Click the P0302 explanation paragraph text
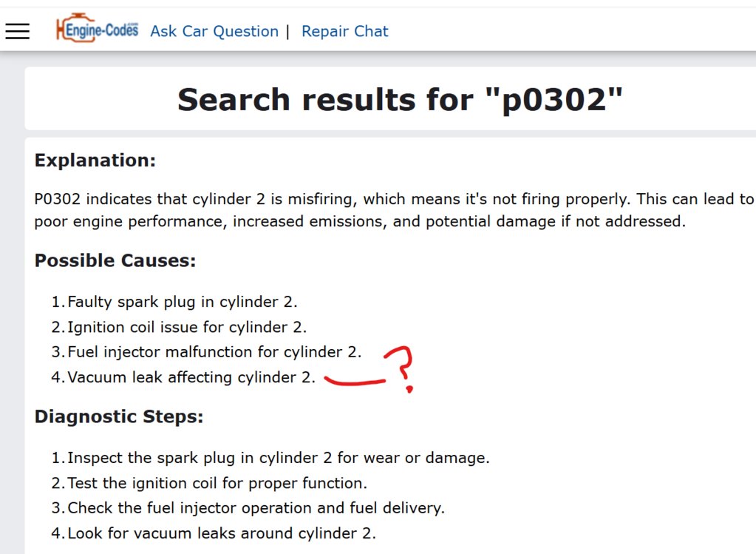756x554 pixels. 394,210
